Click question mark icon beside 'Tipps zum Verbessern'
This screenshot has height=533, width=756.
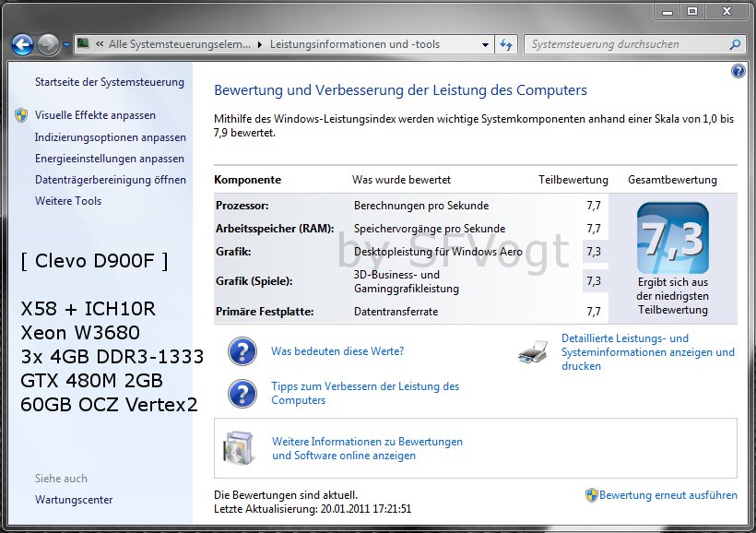click(242, 394)
